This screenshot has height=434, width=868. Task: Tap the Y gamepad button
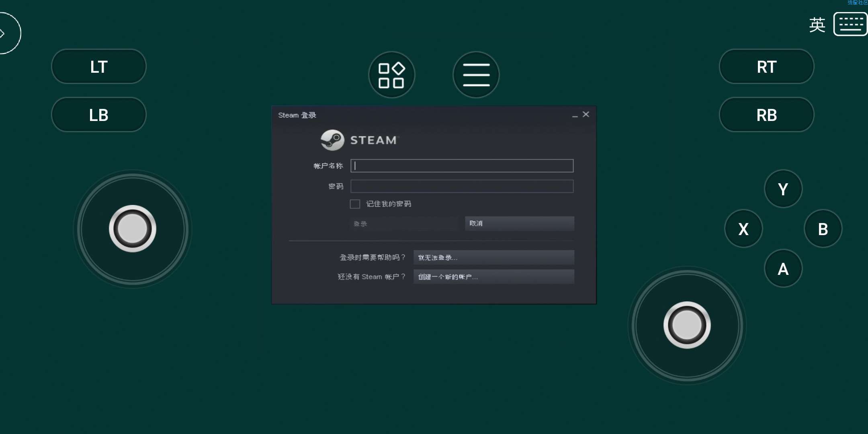[x=783, y=189]
